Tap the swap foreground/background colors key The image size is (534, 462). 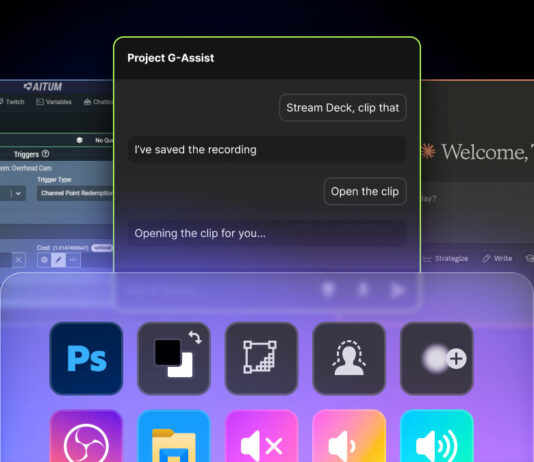click(174, 359)
